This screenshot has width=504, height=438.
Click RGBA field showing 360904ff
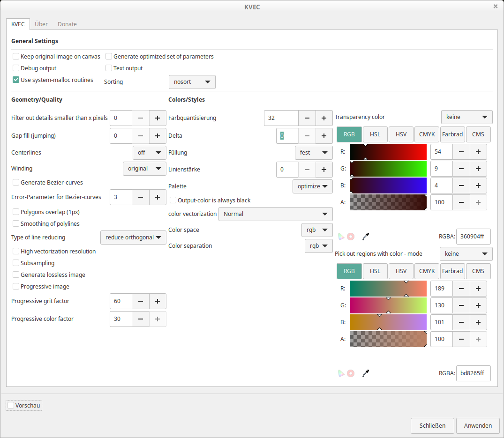pyautogui.click(x=473, y=237)
